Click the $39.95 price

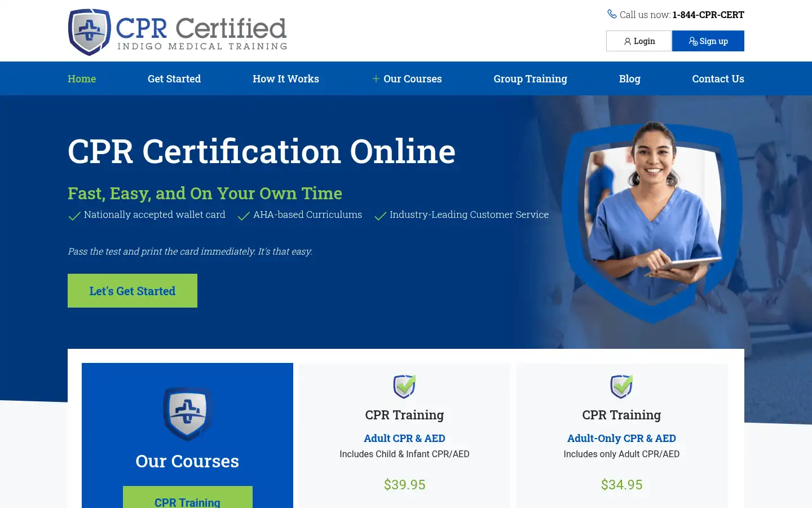(x=404, y=485)
